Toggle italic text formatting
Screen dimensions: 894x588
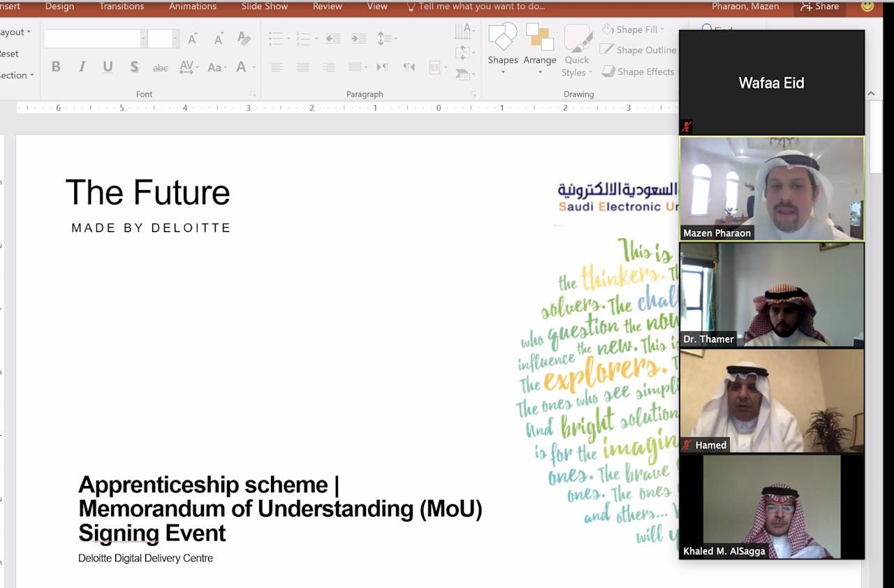point(82,67)
